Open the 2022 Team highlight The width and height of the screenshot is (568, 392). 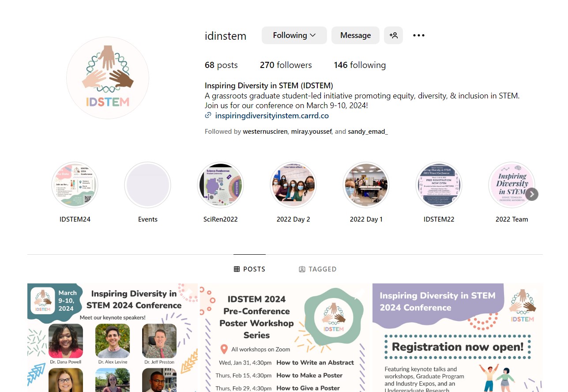512,185
